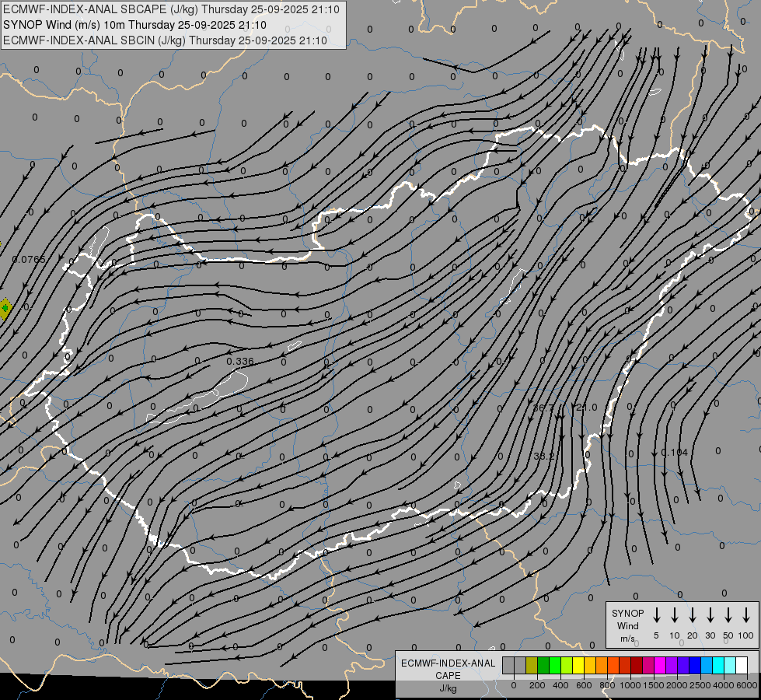The height and width of the screenshot is (700, 761).
Task: Click the 35.2 value on the map
Action: click(x=543, y=456)
